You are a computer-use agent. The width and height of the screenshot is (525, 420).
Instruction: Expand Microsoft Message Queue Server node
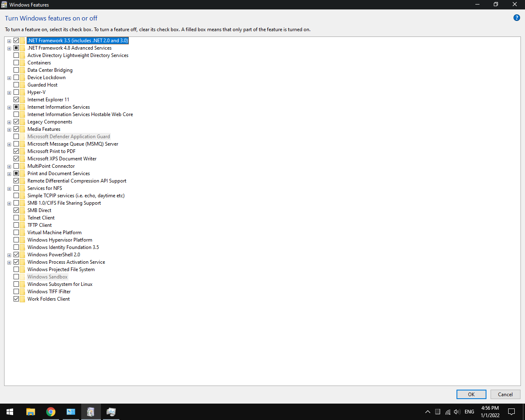tap(9, 144)
